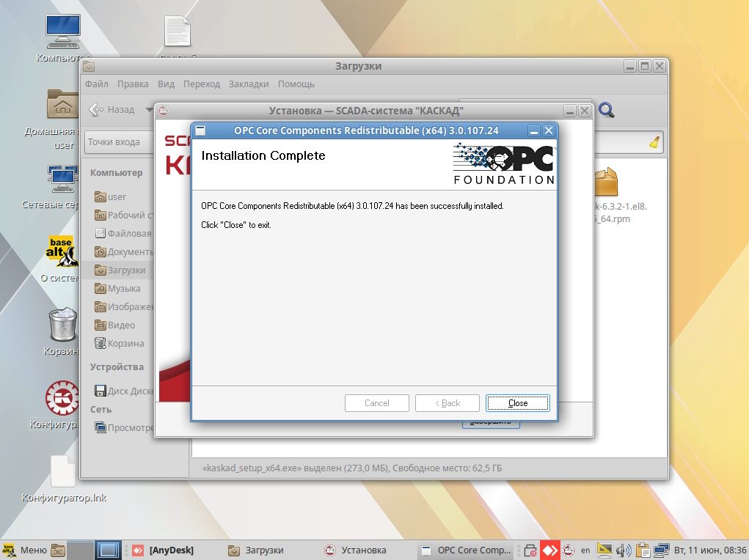Open the Закладки menu

tap(248, 84)
